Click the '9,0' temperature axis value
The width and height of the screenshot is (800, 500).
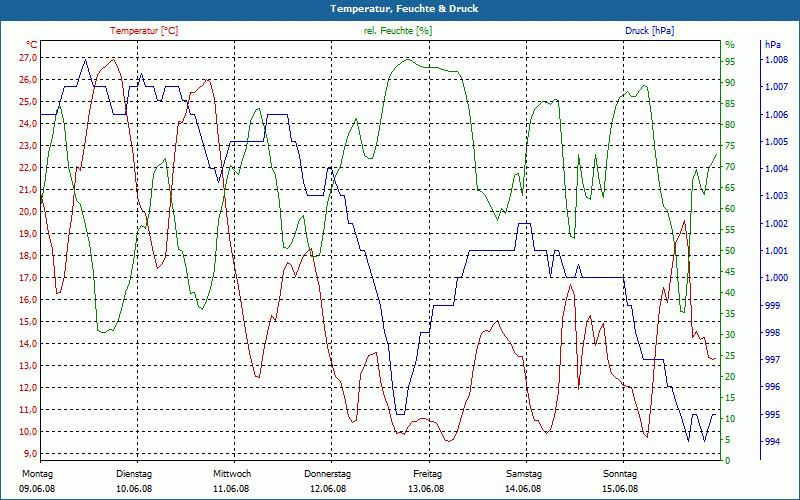click(x=30, y=454)
